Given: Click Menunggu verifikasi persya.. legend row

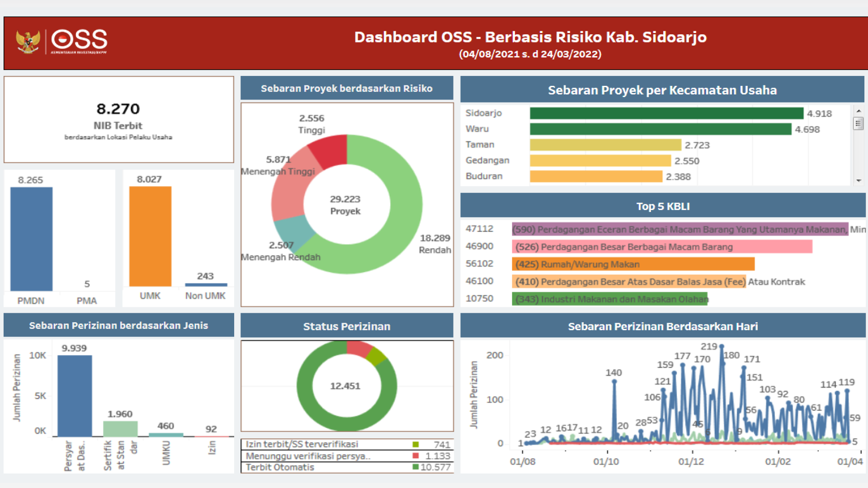Looking at the screenshot, I should [x=307, y=456].
